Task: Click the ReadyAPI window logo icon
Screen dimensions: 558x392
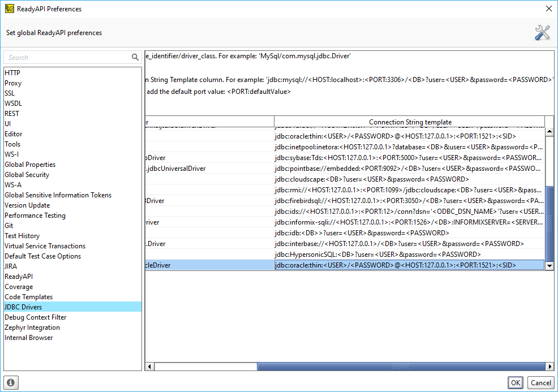Action: click(10, 8)
